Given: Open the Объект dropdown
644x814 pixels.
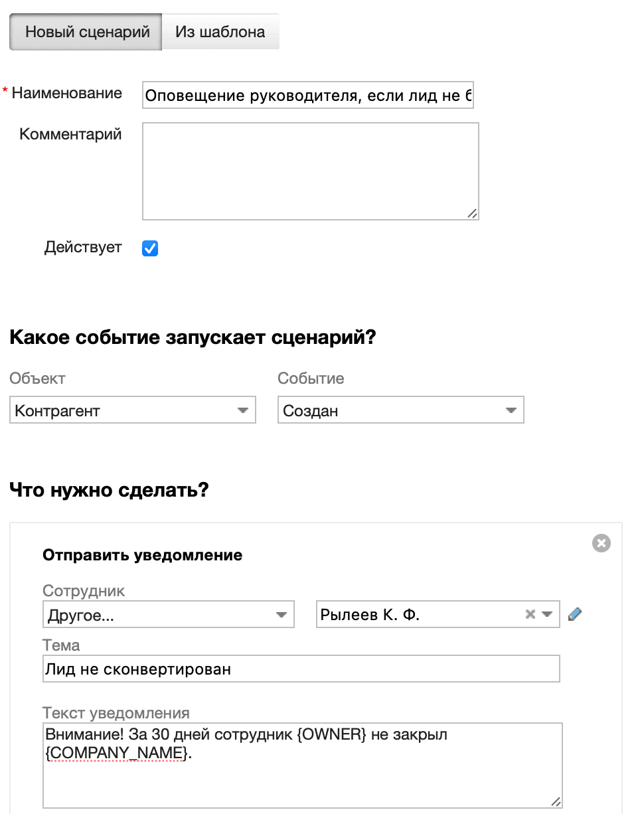Looking at the screenshot, I should [133, 410].
